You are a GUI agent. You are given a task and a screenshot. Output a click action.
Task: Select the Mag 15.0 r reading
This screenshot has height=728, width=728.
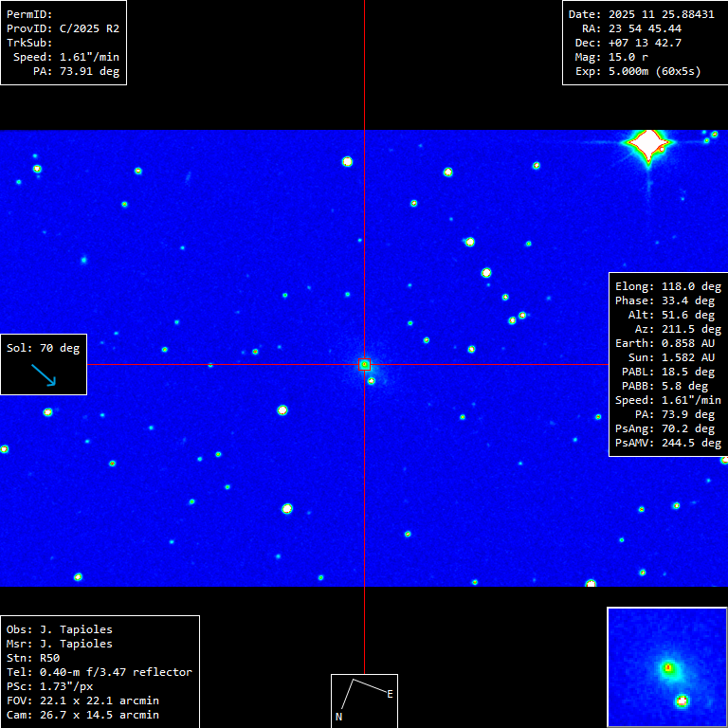point(624,57)
